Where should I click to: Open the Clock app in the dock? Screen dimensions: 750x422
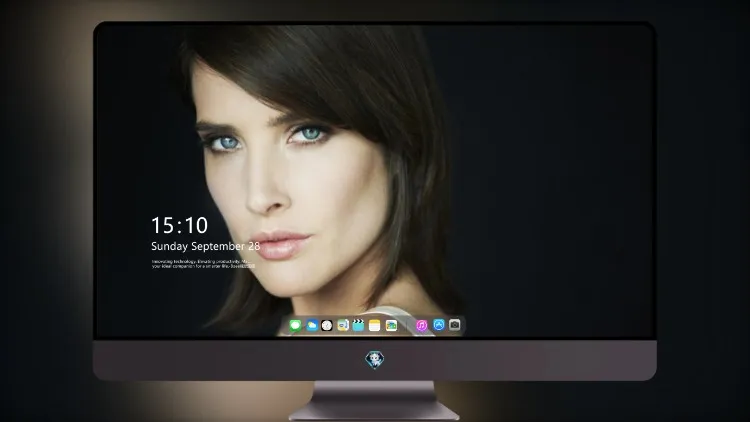(327, 326)
